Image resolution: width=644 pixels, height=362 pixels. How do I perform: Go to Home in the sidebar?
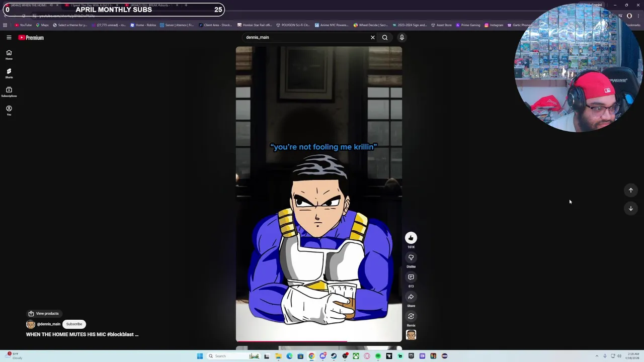coord(9,55)
